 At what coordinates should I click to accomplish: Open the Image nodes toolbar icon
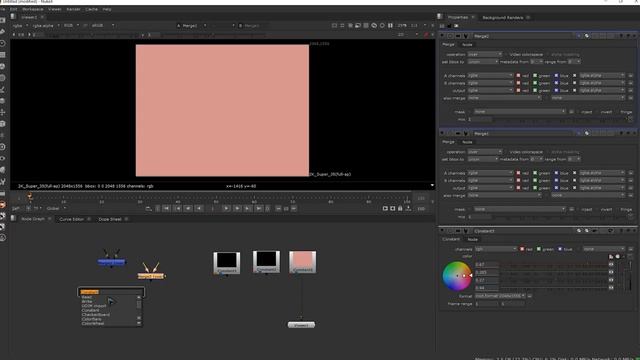coord(2,20)
